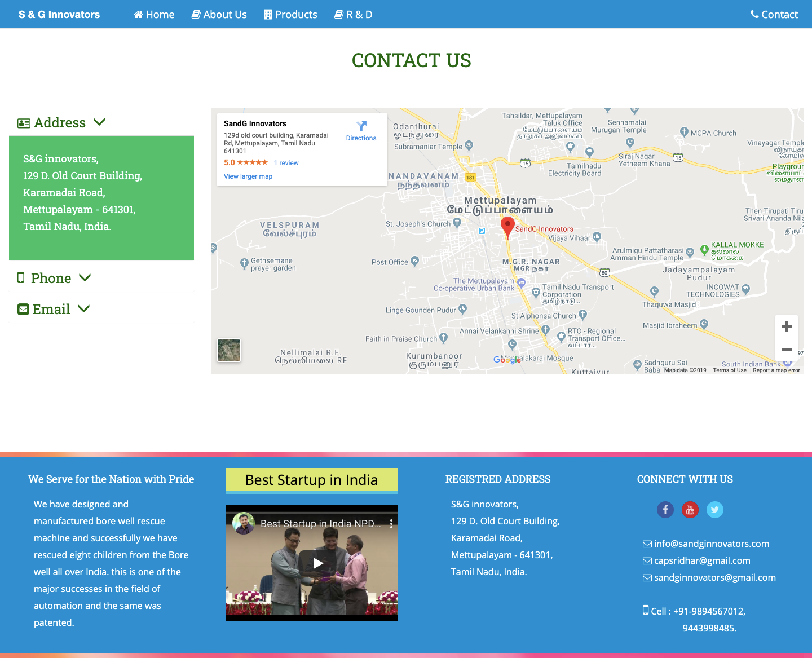Click the View larger map link
Viewport: 812px width, 658px height.
pos(248,176)
